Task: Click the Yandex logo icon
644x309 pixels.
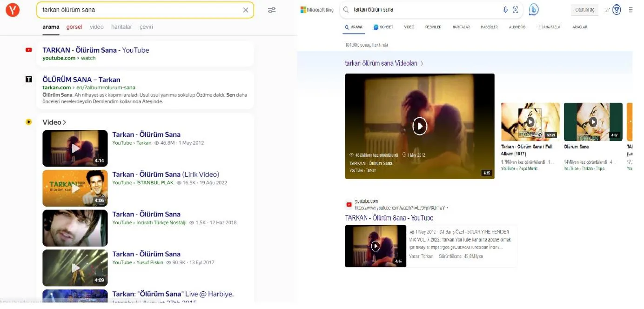Action: (13, 10)
